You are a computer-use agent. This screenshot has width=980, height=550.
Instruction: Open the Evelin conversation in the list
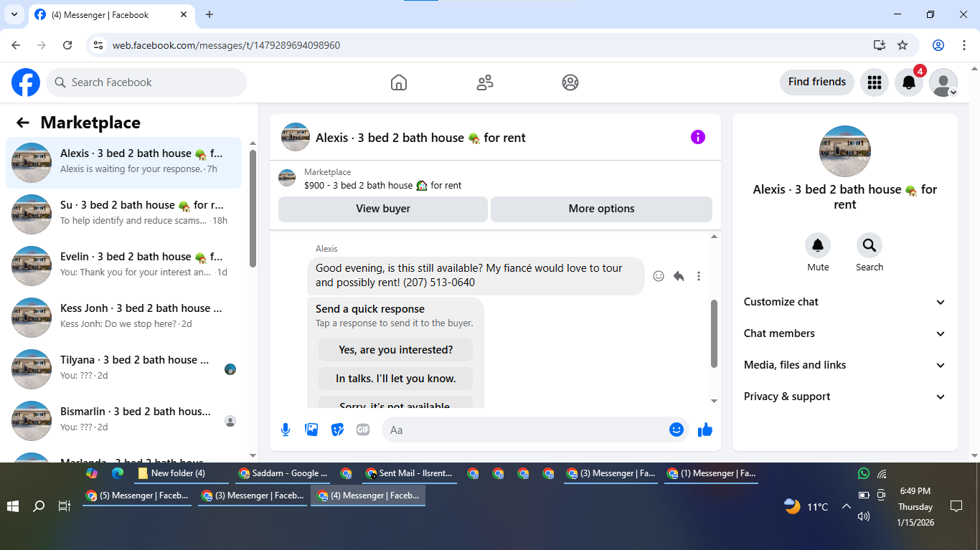tap(123, 266)
